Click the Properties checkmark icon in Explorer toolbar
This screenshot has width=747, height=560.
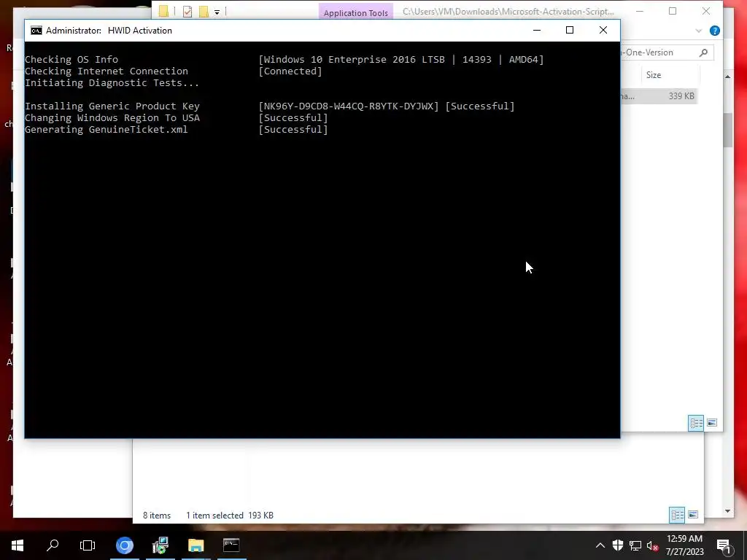pyautogui.click(x=187, y=12)
